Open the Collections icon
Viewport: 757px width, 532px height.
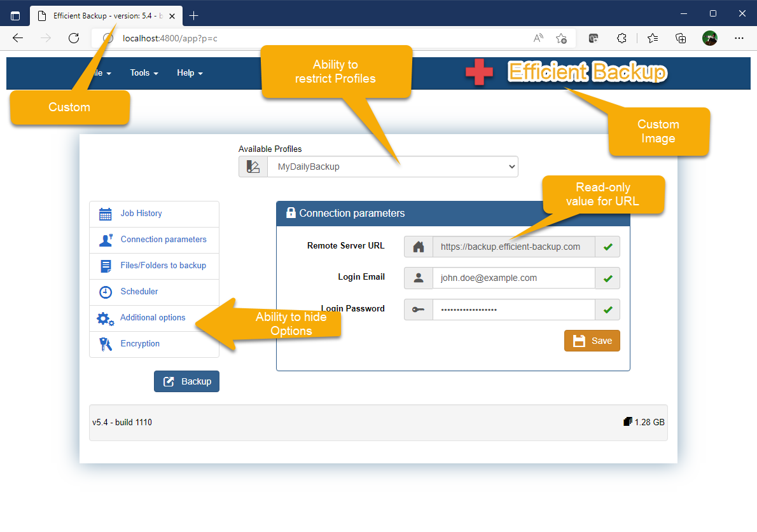click(681, 38)
